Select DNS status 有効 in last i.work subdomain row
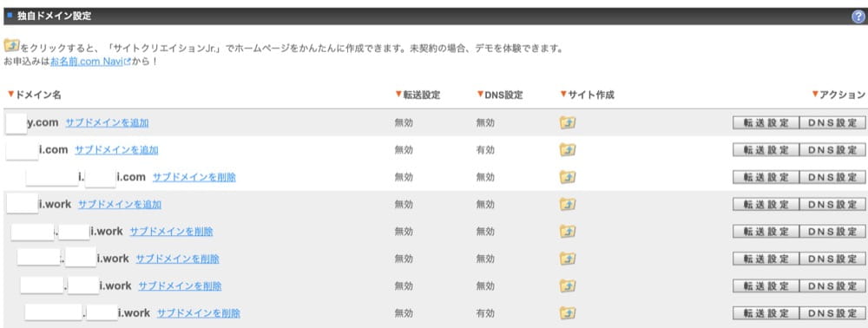This screenshot has height=328, width=868. pos(485,313)
